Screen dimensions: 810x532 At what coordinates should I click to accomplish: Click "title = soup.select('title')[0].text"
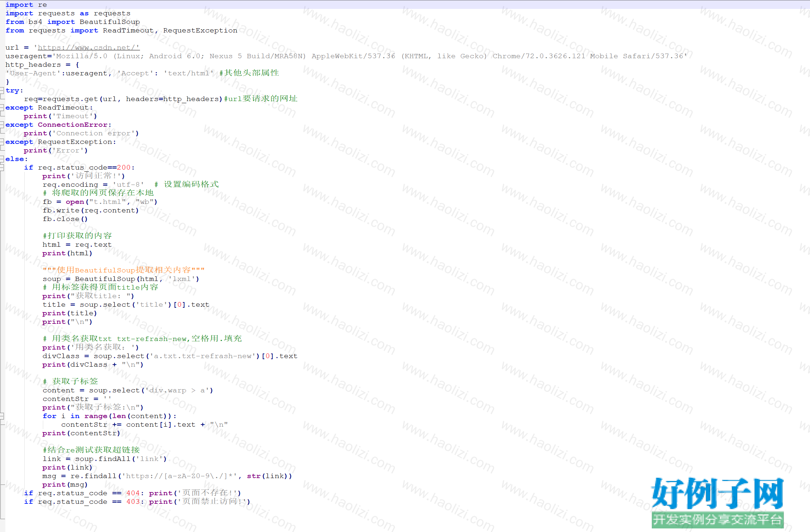click(126, 305)
